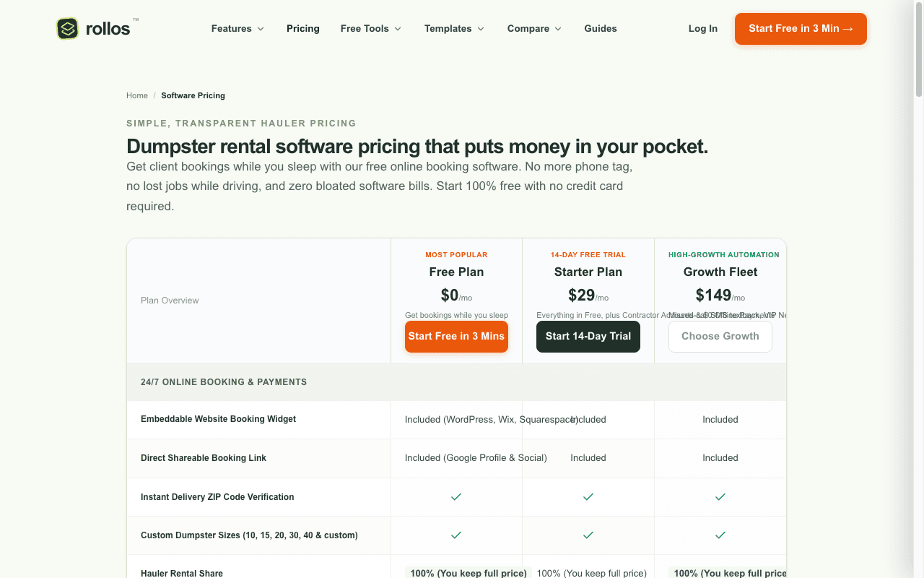The width and height of the screenshot is (924, 578).
Task: Click 'Get bookings while you sleep' tagline
Action: (x=456, y=315)
